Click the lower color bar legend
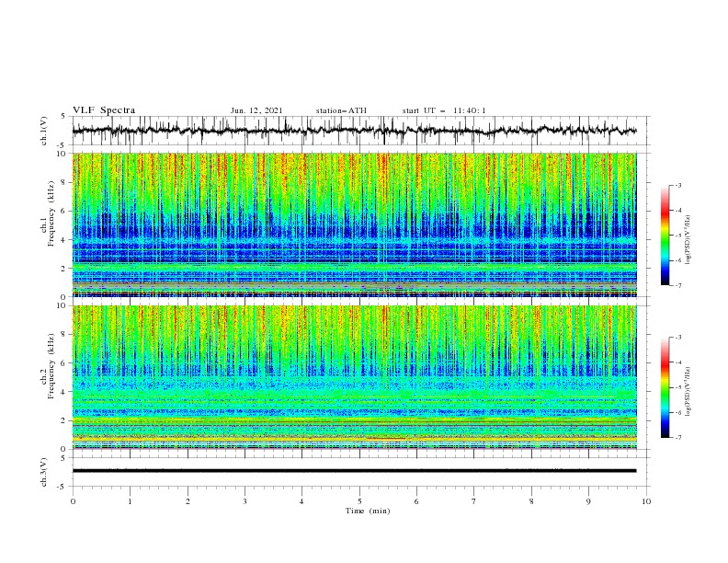This screenshot has height=563, width=728. pos(665,387)
